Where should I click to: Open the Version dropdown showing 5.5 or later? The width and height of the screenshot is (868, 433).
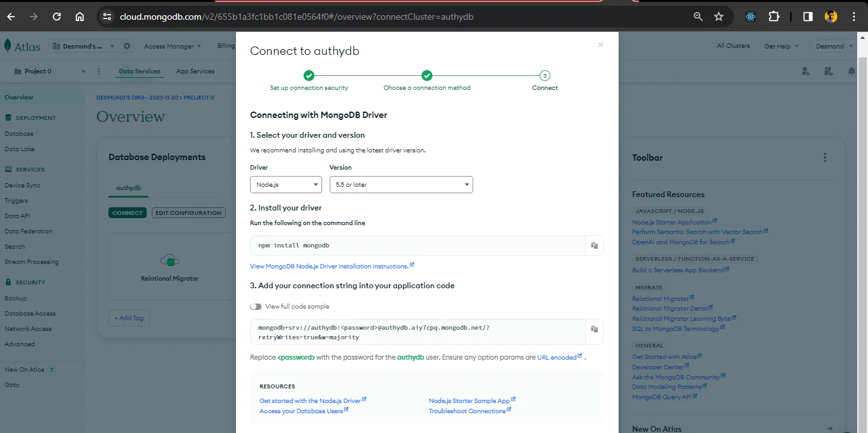[401, 185]
